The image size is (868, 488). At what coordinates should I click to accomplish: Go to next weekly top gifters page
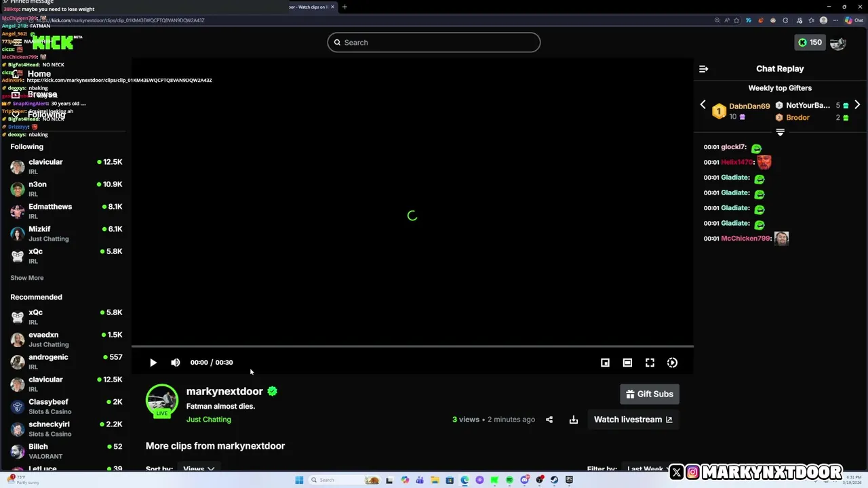857,105
